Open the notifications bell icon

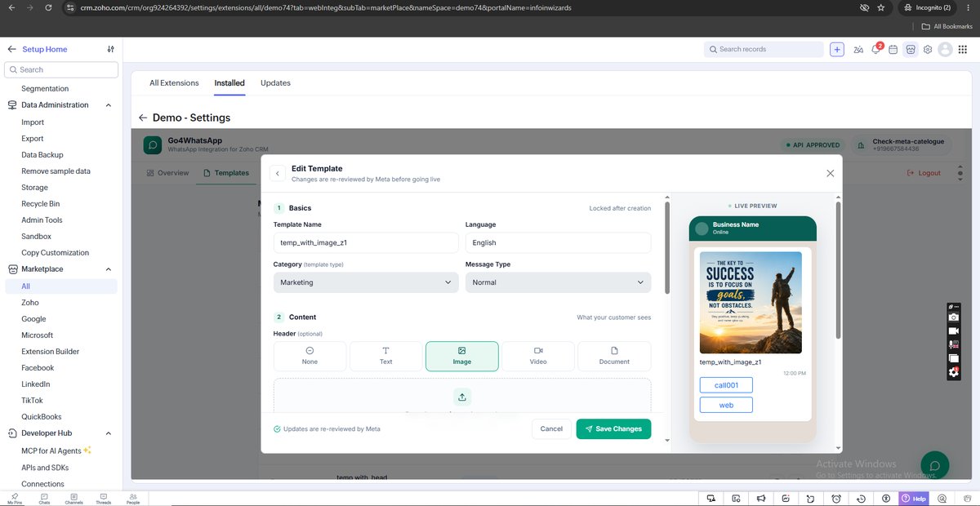[x=876, y=49]
